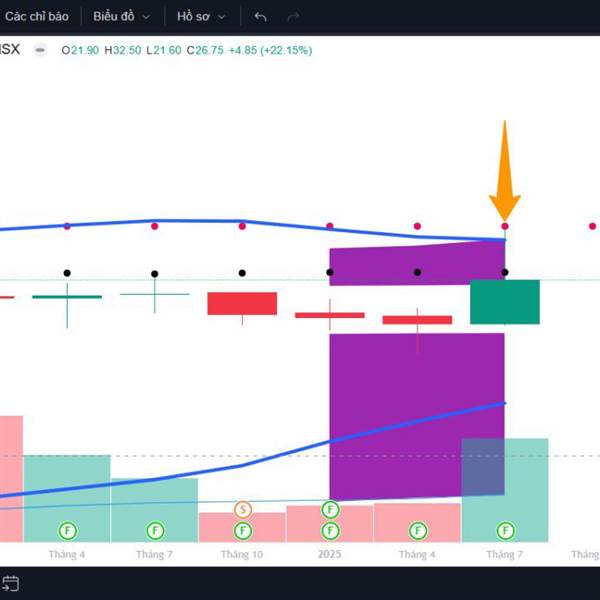The height and width of the screenshot is (600, 600).
Task: Expand the Biểu đồ dropdown
Action: [121, 16]
